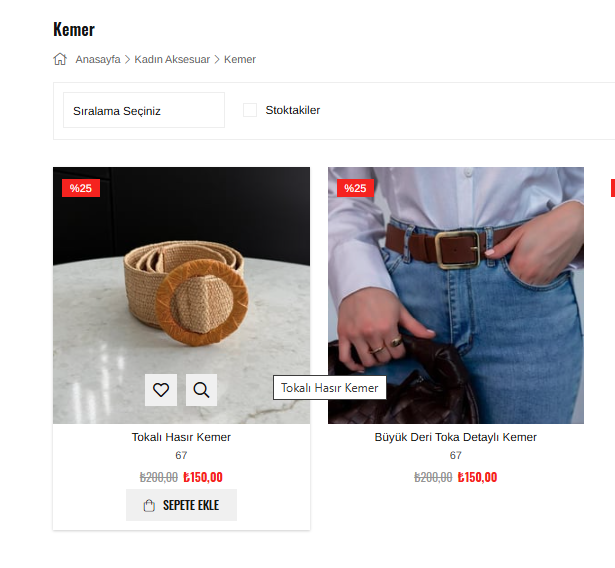This screenshot has height=568, width=615.
Task: Select Kemer breadcrumb item
Action: coord(240,59)
